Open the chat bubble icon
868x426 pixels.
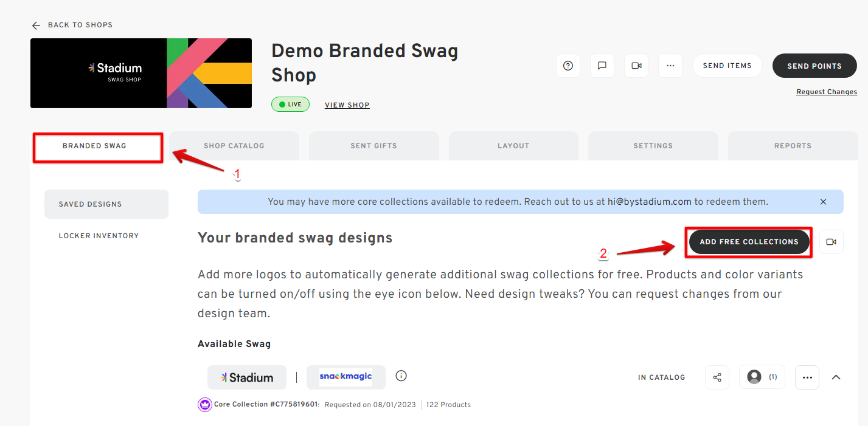602,66
